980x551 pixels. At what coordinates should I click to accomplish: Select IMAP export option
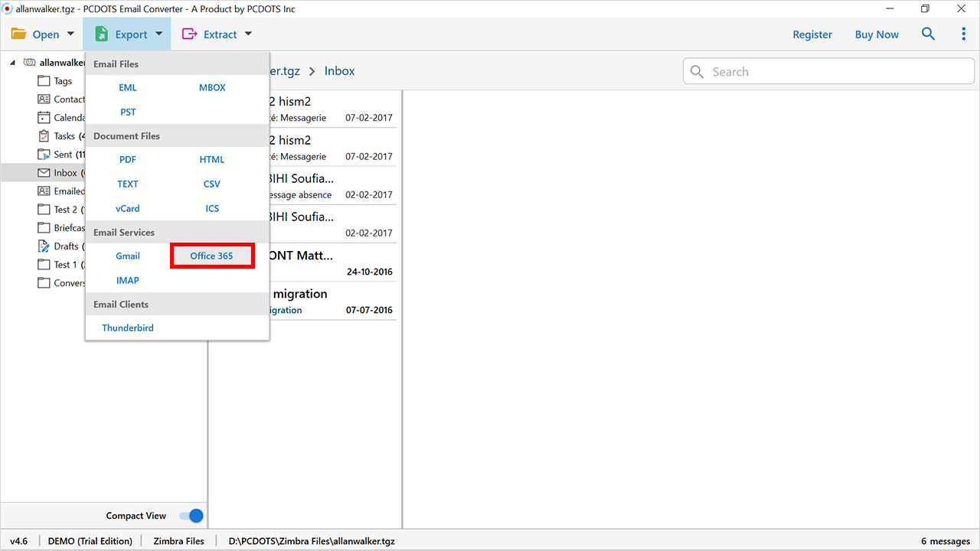pos(128,280)
